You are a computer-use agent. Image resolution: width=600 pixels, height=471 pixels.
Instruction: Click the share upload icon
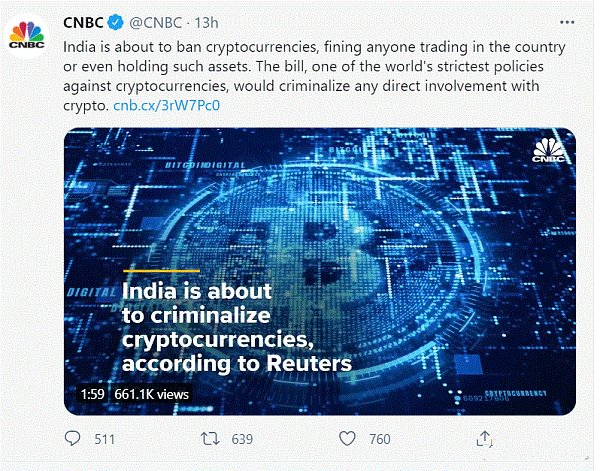pos(484,438)
